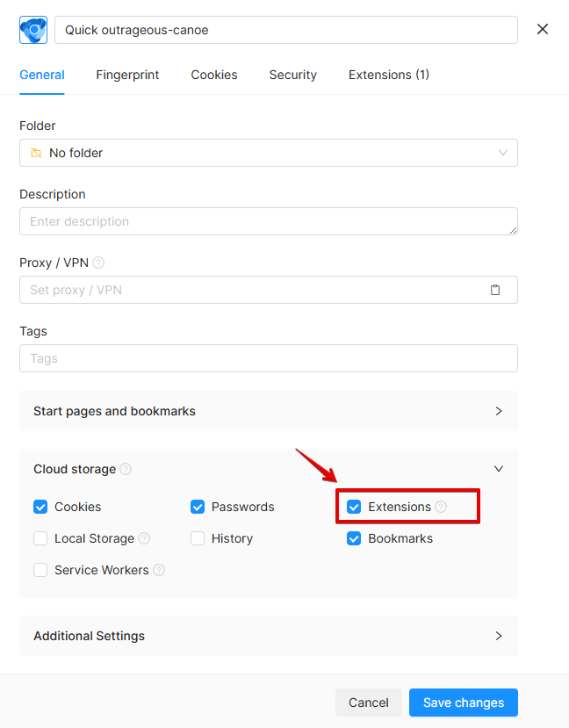This screenshot has height=728, width=569.
Task: Click the Proxy / VPN help icon
Action: tap(98, 263)
